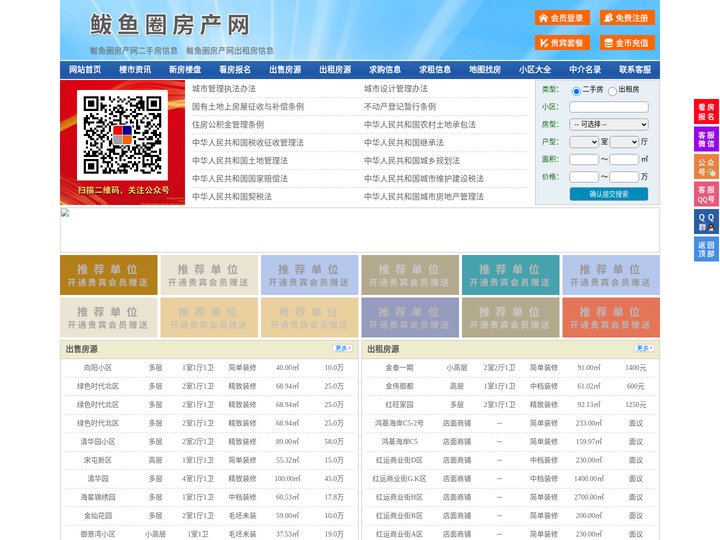Open 金灿花园 sale listing
Image resolution: width=720 pixels, height=540 pixels.
[x=98, y=516]
